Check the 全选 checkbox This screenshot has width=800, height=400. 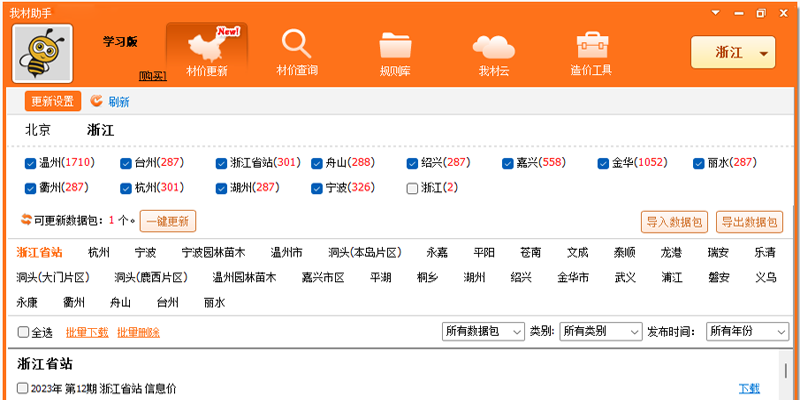23,332
